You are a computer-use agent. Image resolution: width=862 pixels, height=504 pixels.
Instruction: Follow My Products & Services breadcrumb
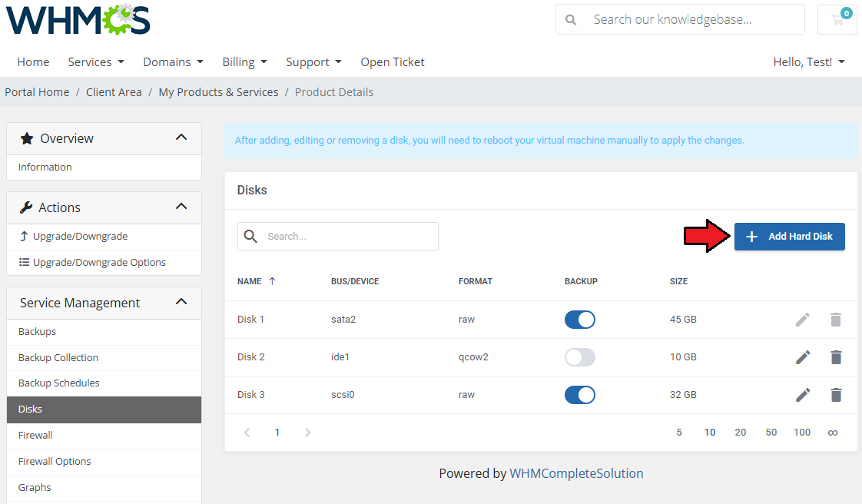[218, 92]
